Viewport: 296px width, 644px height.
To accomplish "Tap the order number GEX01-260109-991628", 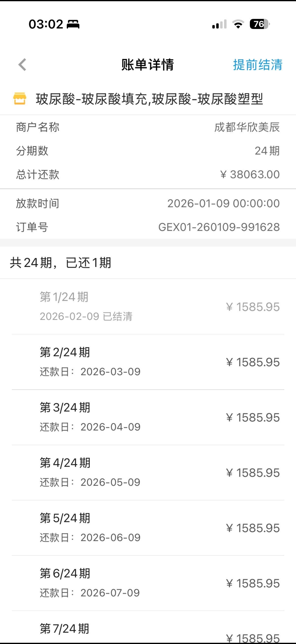I will pos(219,227).
